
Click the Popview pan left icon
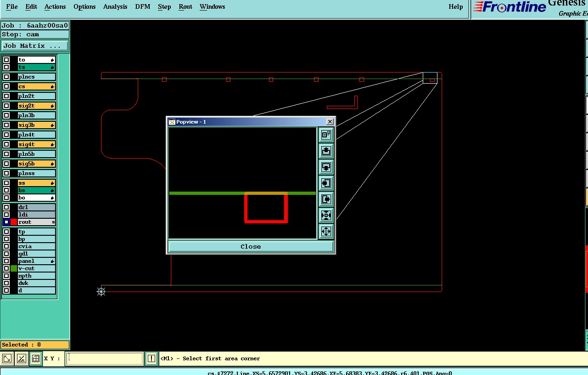point(326,183)
